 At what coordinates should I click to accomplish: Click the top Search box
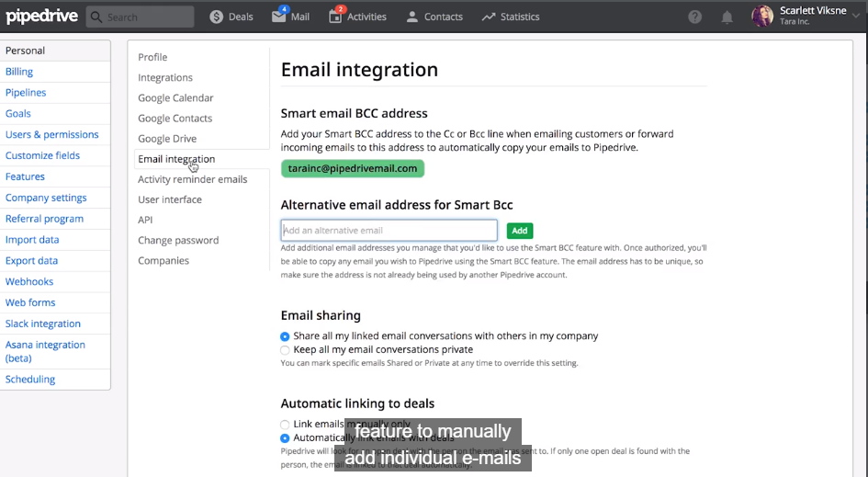(140, 17)
